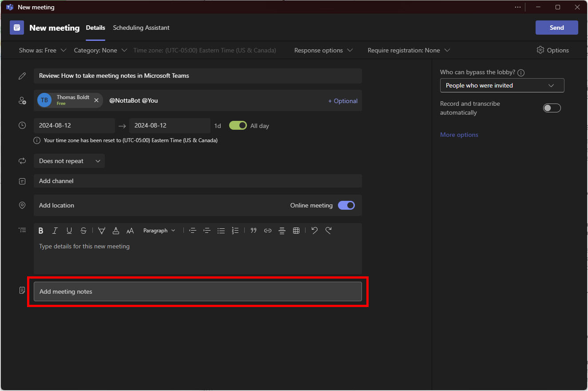Insert a horizontal rule
Image resolution: width=588 pixels, height=391 pixels.
[282, 231]
